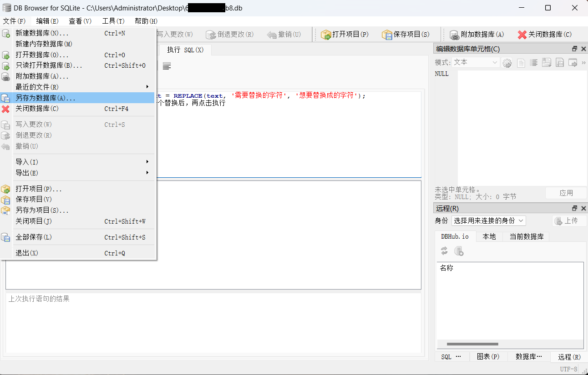Click the blank document icon in the cell editor toolbar

521,63
